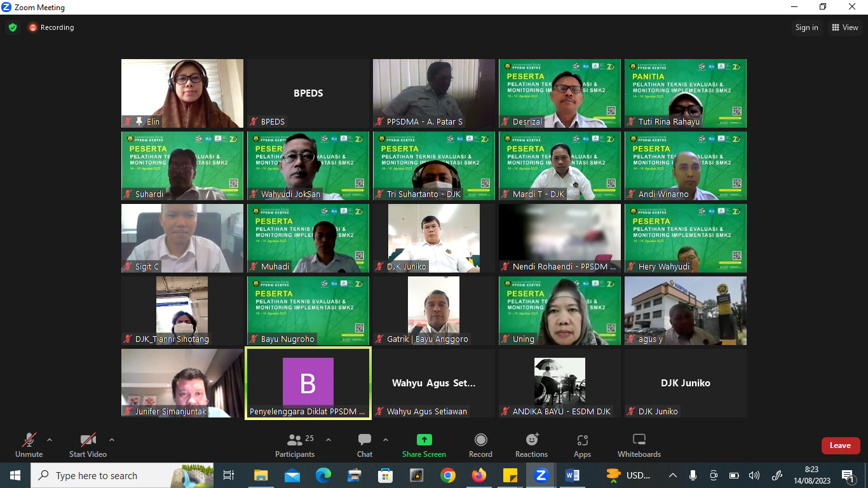Open the Participants panel
This screenshot has width=868, height=488.
click(x=295, y=445)
